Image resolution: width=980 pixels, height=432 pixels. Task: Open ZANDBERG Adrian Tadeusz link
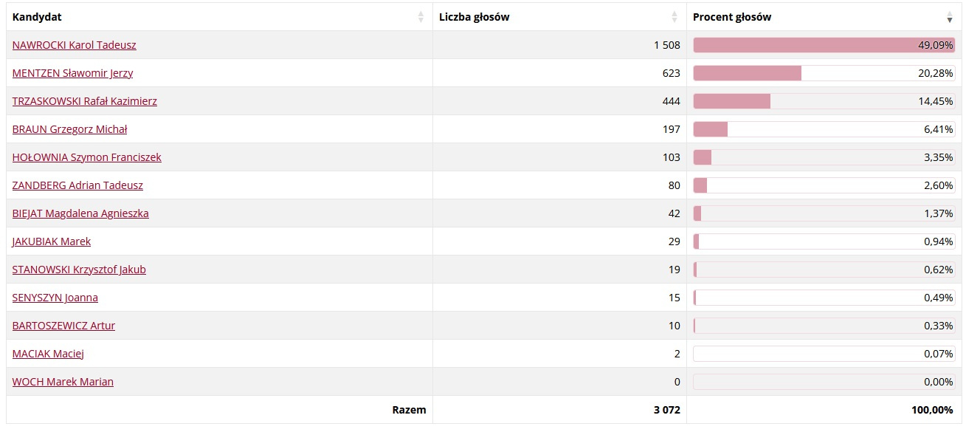[x=78, y=185]
